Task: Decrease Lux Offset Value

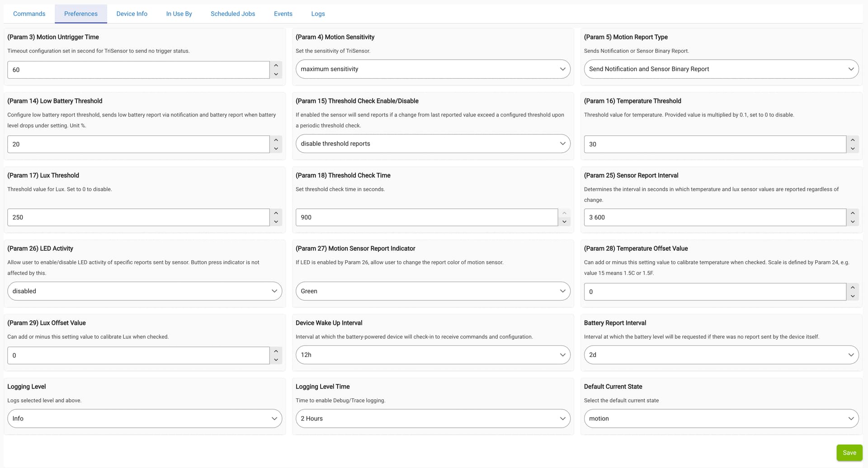Action: pyautogui.click(x=276, y=360)
